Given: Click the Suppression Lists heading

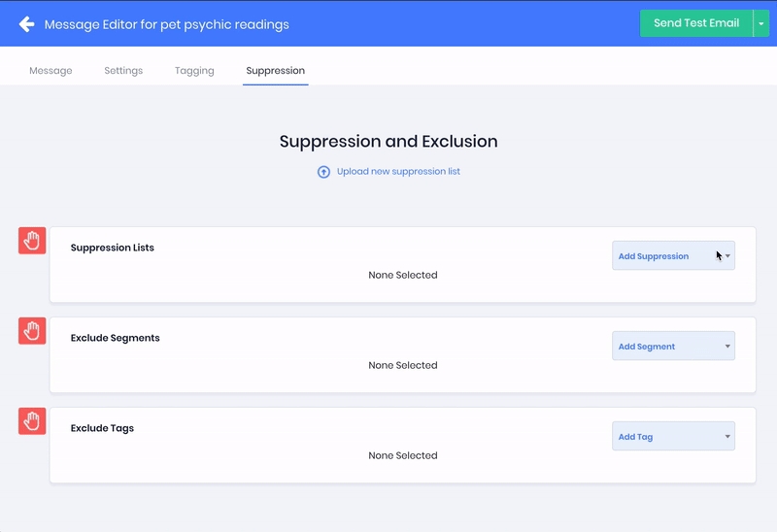Looking at the screenshot, I should (x=113, y=248).
